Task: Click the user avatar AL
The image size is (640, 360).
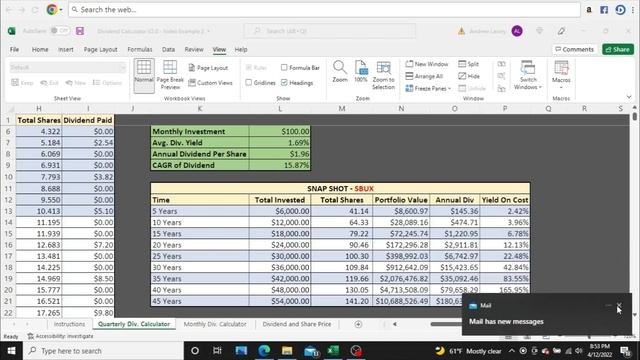Action: [517, 31]
